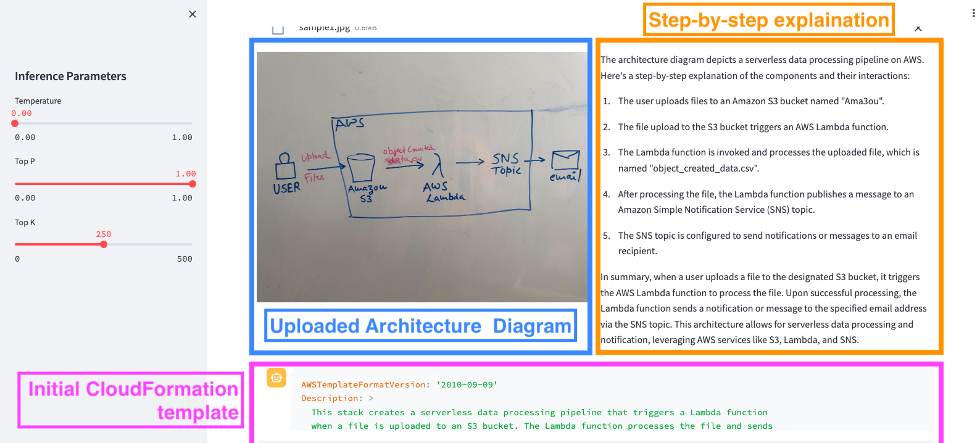Click the Top K maximum 500 label
Viewport: 980px width, 443px height.
(x=185, y=259)
